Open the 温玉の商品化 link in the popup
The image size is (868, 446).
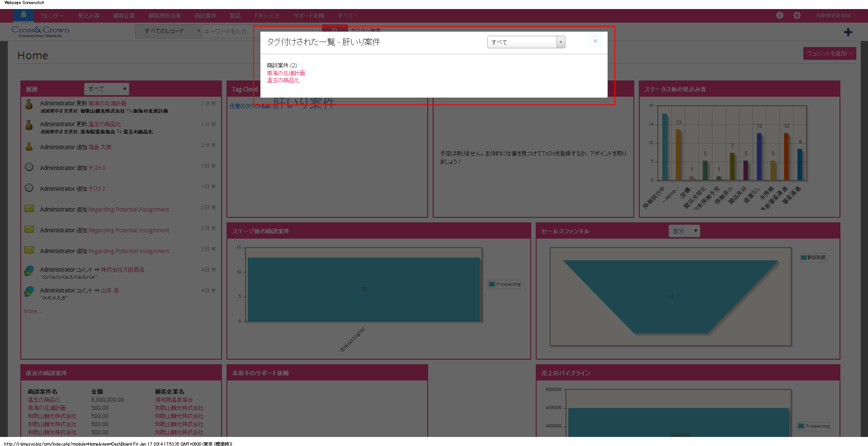283,80
